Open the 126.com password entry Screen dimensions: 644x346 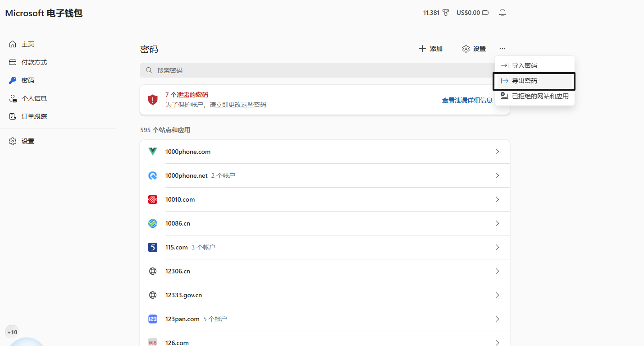click(324, 339)
